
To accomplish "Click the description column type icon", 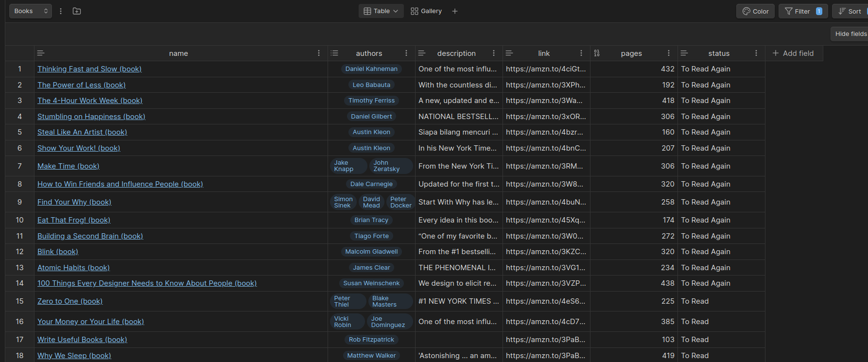I will coord(422,53).
